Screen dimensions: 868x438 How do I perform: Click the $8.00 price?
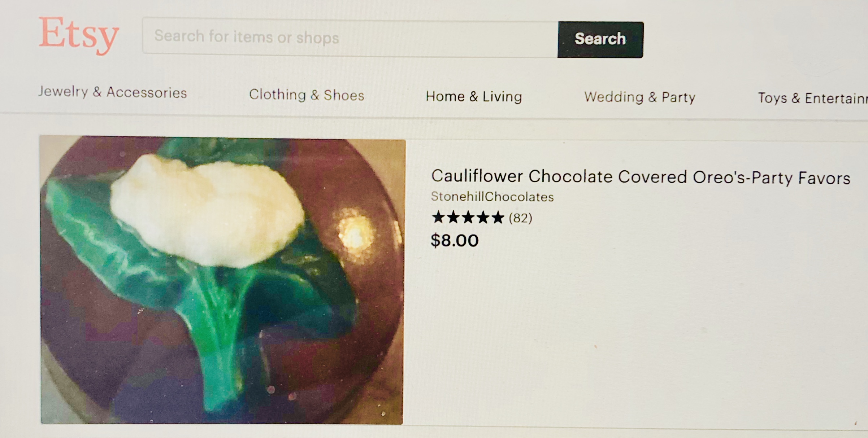coord(455,240)
